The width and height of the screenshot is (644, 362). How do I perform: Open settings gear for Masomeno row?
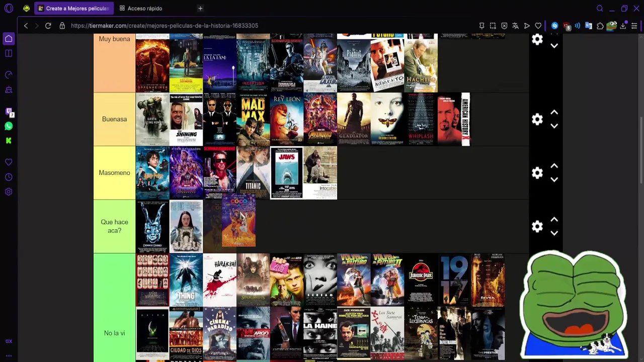click(537, 173)
